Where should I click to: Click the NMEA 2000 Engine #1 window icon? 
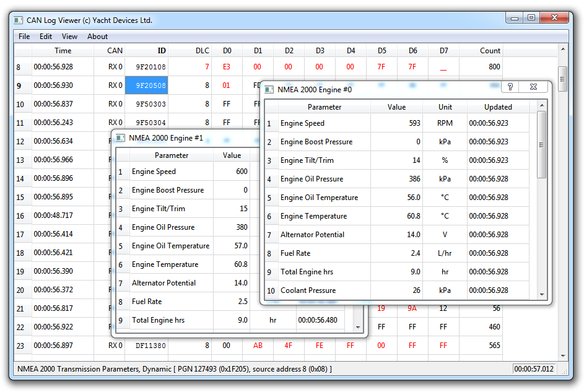pos(120,138)
